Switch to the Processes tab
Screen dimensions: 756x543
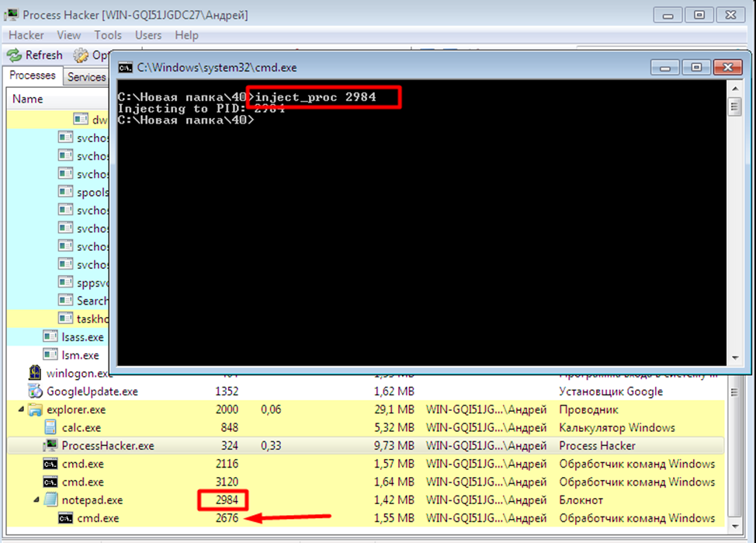[33, 76]
